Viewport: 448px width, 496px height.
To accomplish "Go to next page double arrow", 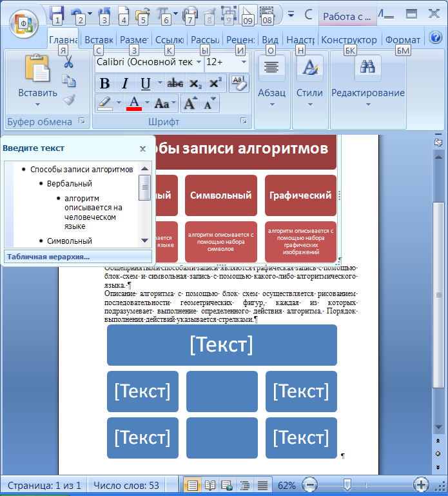I will (x=438, y=467).
